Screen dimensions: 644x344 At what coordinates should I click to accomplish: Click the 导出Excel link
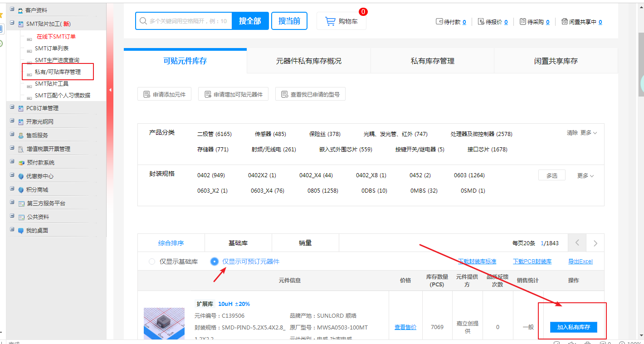coord(580,262)
